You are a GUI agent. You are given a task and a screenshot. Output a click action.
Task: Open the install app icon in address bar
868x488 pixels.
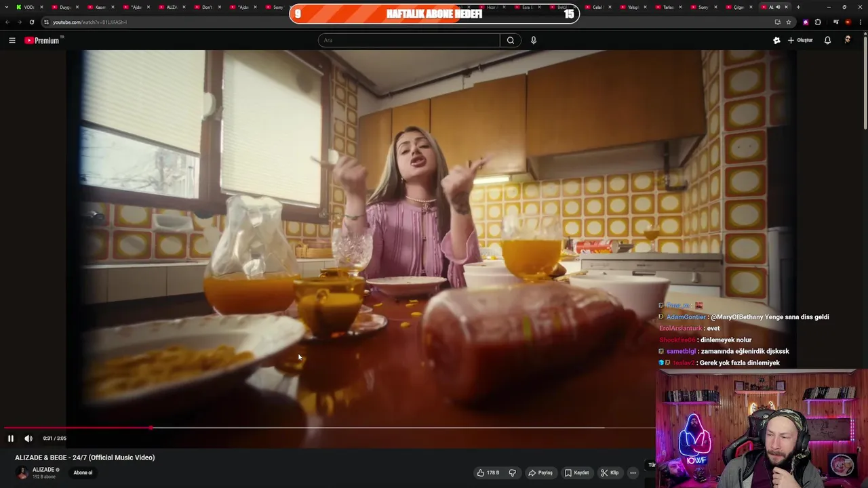(777, 22)
